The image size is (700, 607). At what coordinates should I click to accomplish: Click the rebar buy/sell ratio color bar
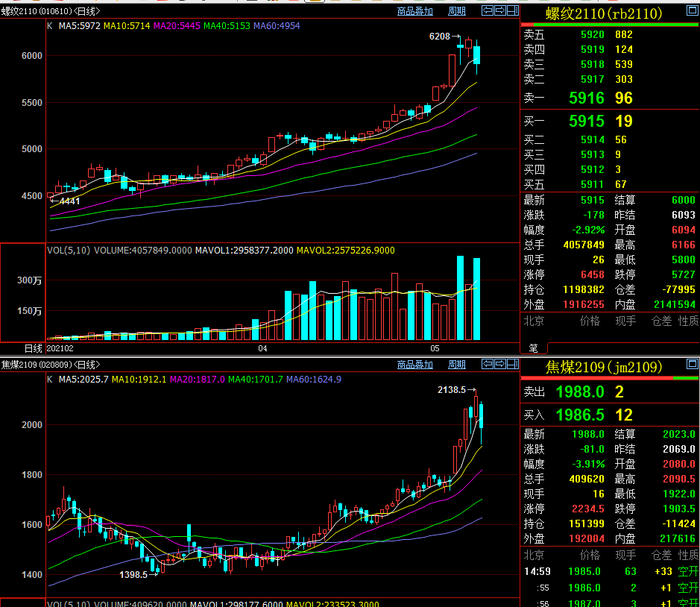610,24
